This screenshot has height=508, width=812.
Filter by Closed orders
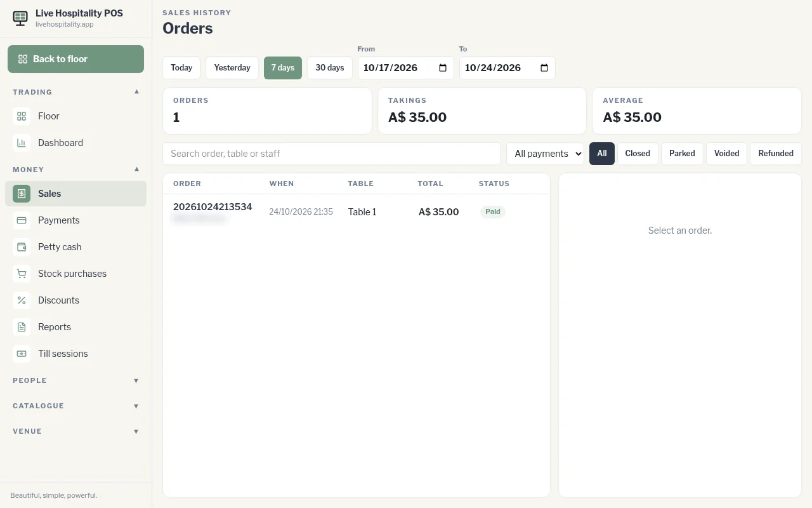(638, 154)
